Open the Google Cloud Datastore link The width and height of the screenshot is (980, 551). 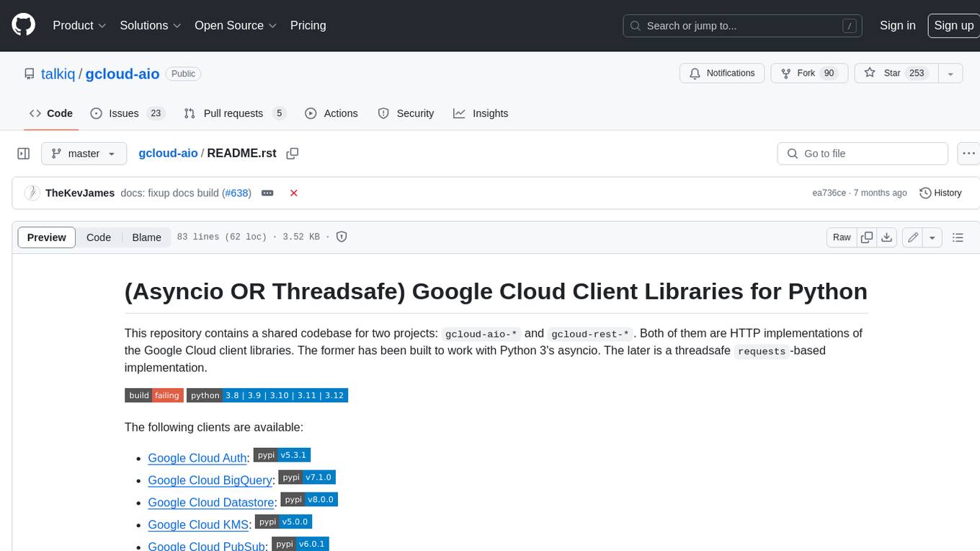pos(211,503)
